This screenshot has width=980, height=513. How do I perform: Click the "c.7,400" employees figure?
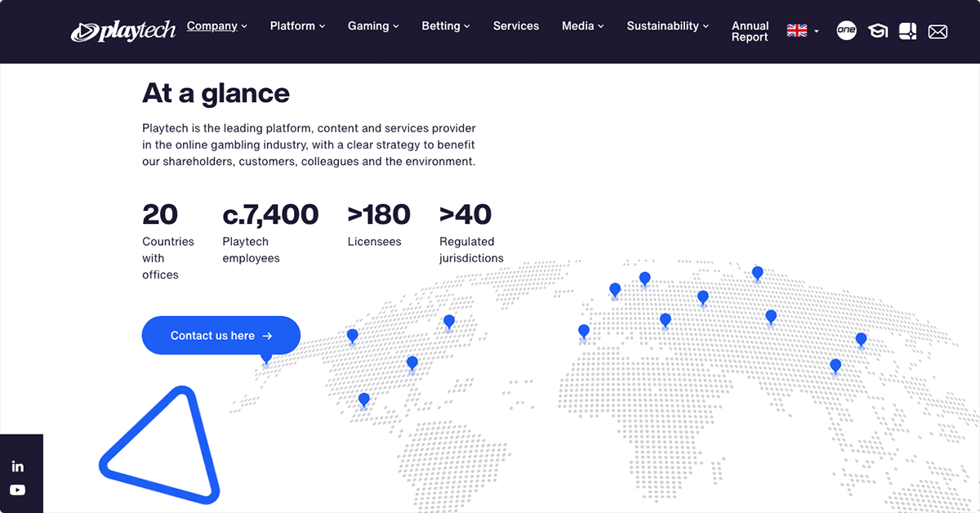[270, 215]
